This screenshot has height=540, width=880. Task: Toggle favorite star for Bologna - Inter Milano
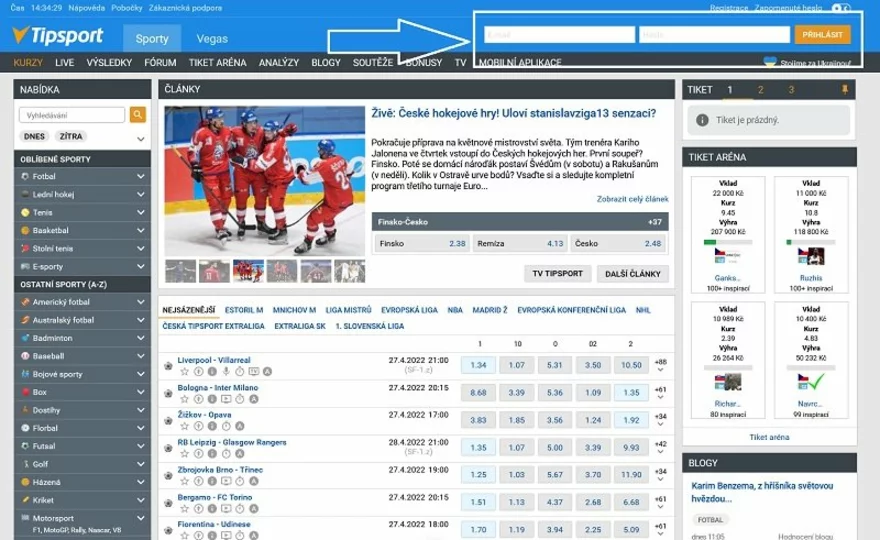tap(184, 399)
